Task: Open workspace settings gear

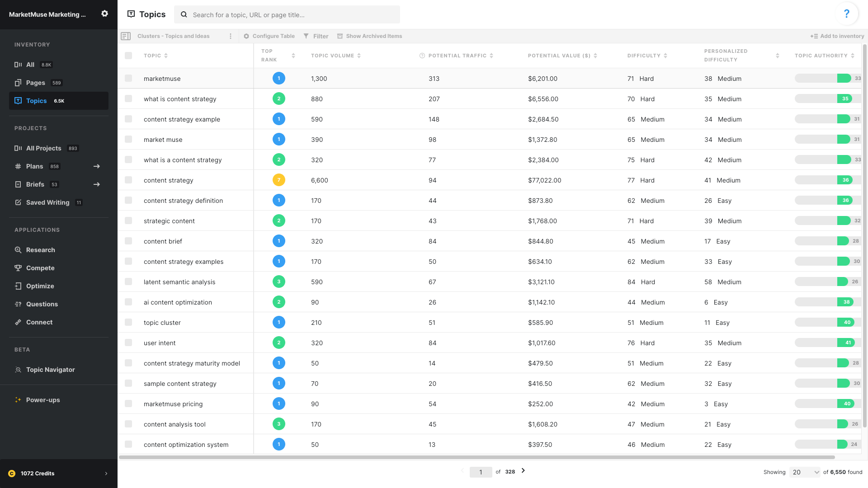Action: [104, 14]
